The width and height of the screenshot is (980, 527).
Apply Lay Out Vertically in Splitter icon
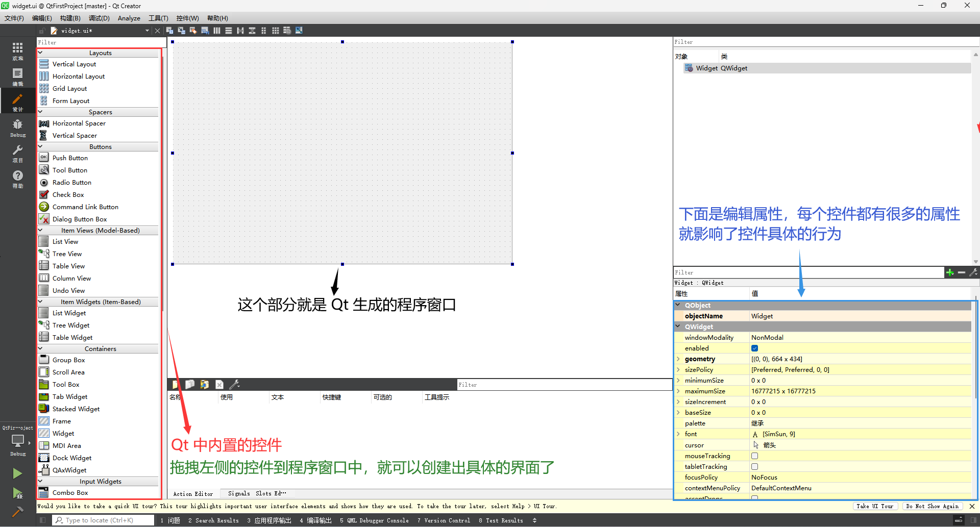(252, 31)
